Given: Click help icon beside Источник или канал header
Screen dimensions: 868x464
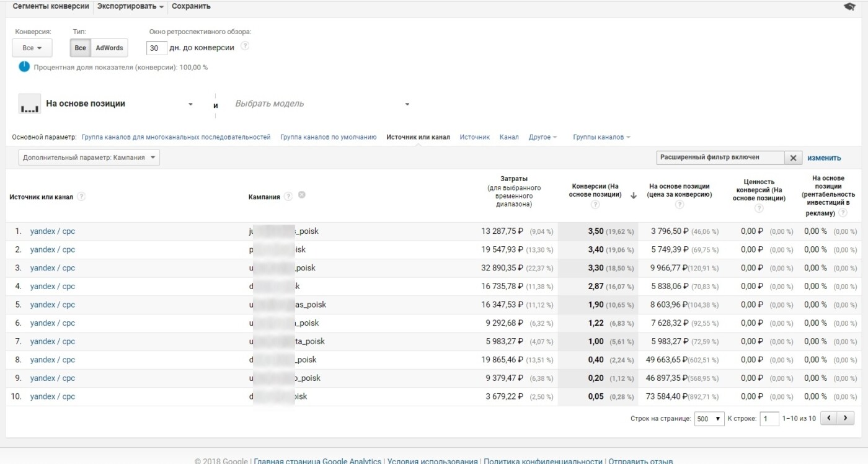Looking at the screenshot, I should 81,197.
